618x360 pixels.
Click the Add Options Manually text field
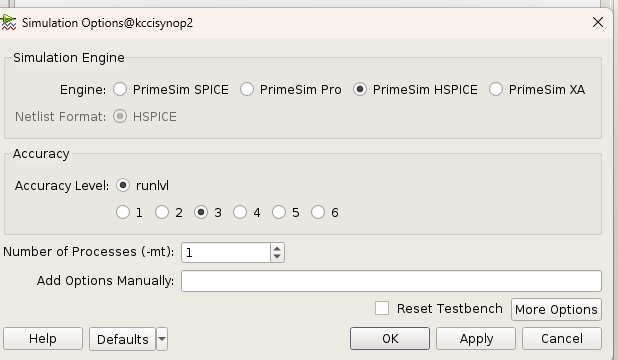click(391, 281)
